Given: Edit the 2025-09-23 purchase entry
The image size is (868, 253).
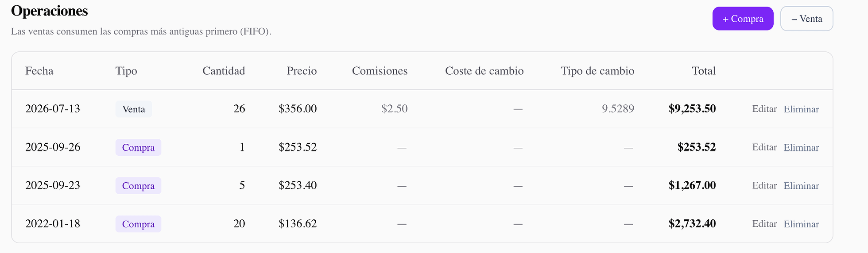Looking at the screenshot, I should click(764, 186).
